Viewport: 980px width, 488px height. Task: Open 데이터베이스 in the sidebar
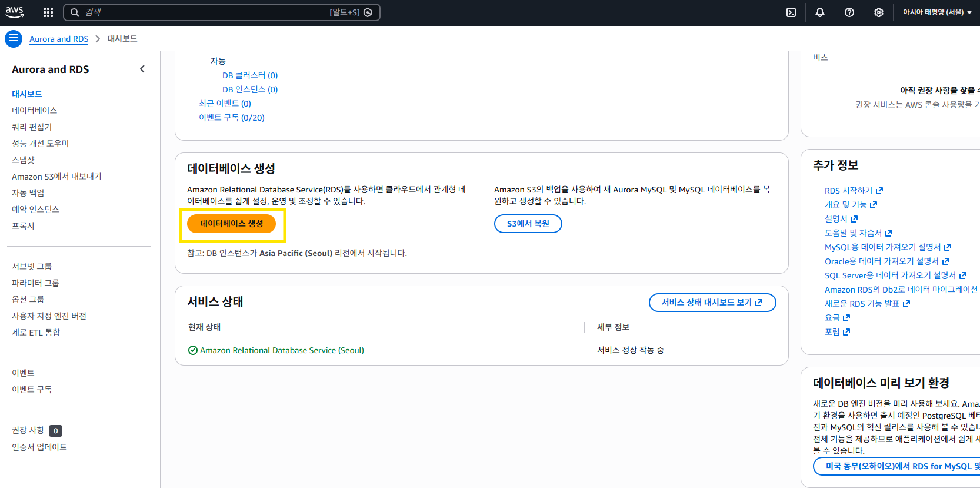click(x=34, y=110)
